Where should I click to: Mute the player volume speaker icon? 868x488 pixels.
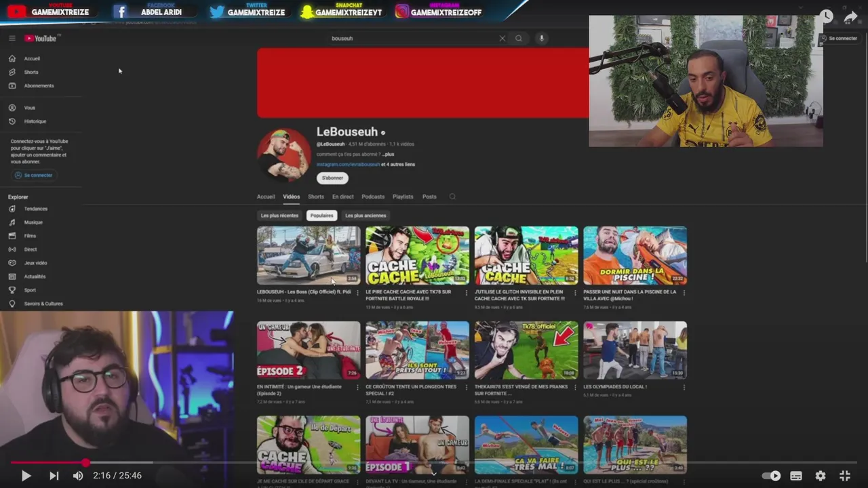pos(78,476)
